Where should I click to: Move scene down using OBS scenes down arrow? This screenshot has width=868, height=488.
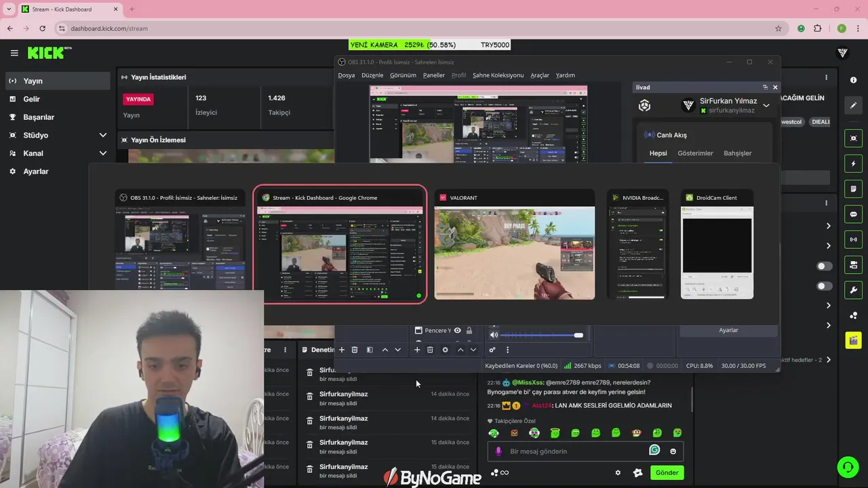point(397,350)
